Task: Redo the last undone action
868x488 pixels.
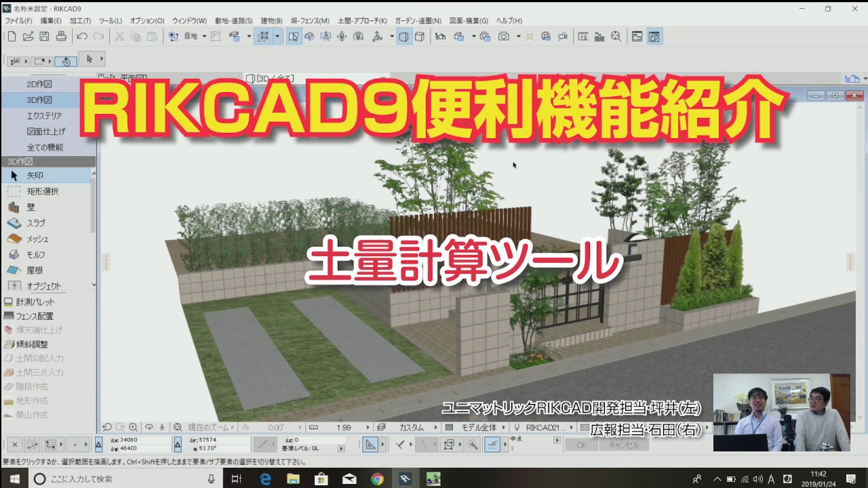Action: [99, 37]
